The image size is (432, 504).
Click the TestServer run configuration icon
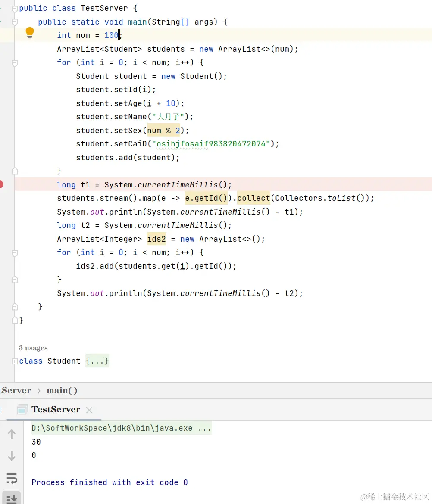coord(22,410)
